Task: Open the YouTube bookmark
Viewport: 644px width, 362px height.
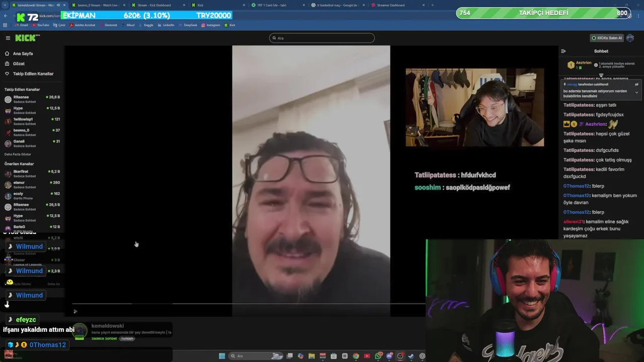Action: [40, 25]
